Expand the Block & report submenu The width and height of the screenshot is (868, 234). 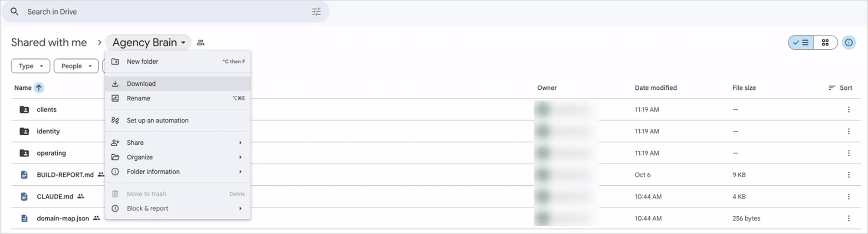tap(178, 208)
